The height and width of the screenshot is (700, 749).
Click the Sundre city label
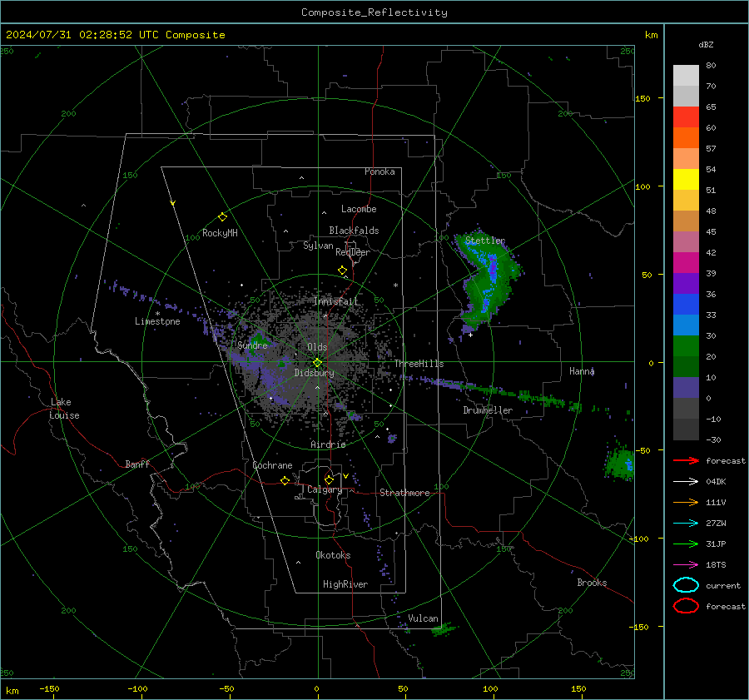tap(252, 345)
